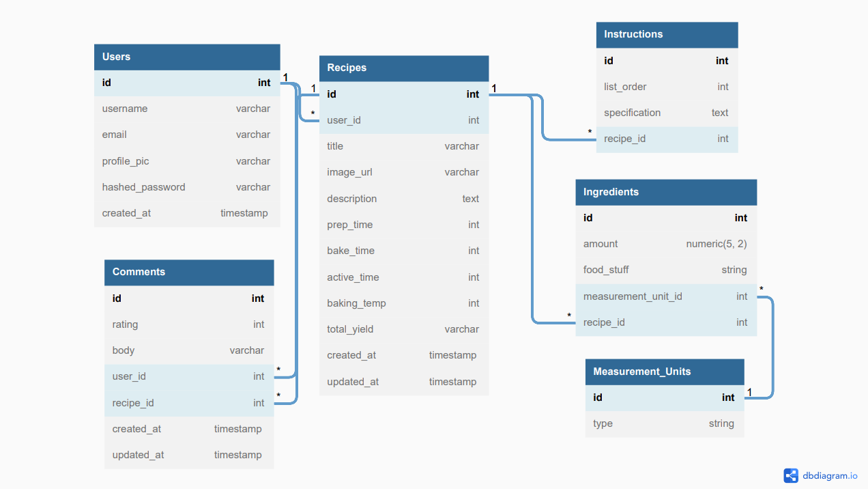Select updated_at row in Comments table
Screen dimensions: 868x489
tap(189, 455)
